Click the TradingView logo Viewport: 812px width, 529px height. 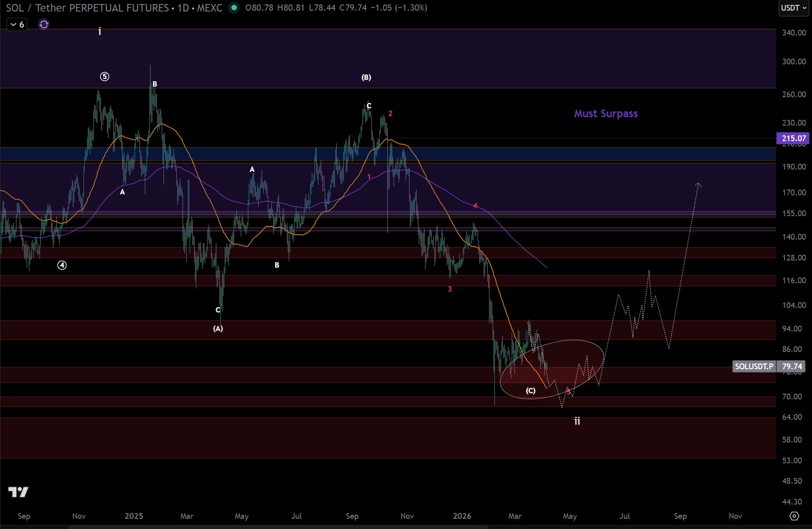18,492
